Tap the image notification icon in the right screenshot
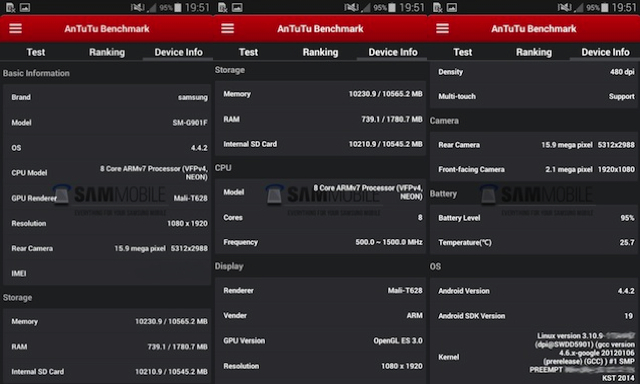Viewport: 640px width, 384px height. 452,7
